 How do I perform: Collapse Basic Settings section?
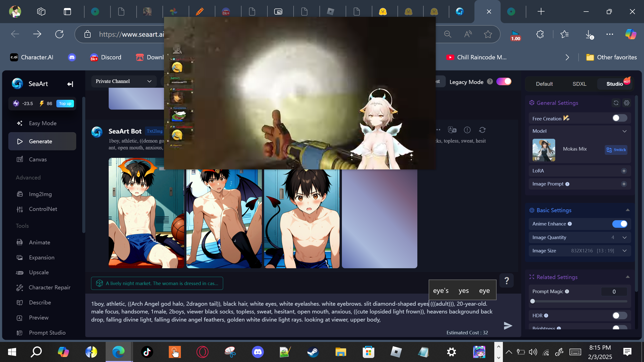point(628,210)
